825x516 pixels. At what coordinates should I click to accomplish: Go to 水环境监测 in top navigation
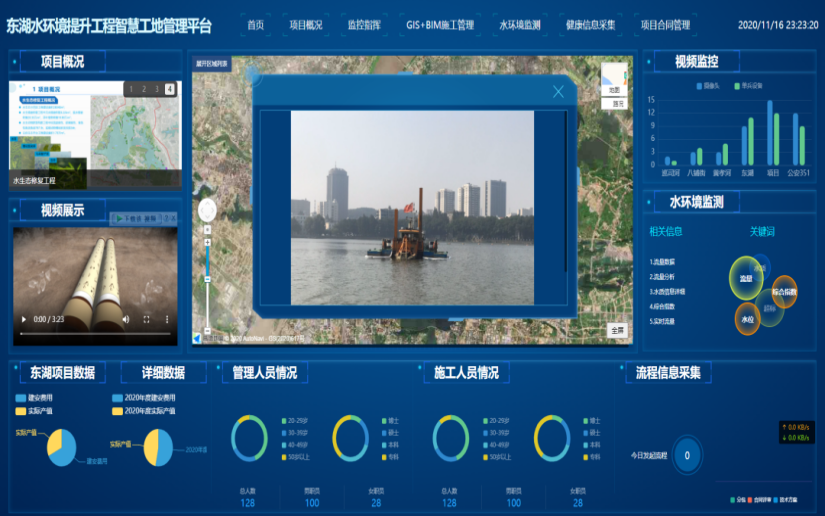(x=519, y=24)
